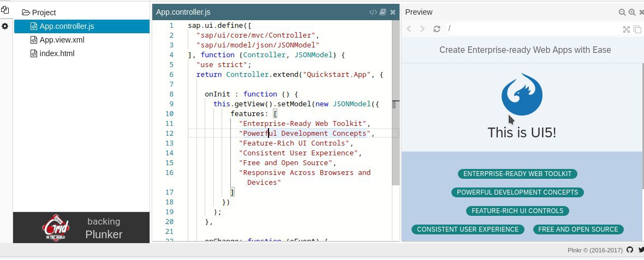This screenshot has width=644, height=260.
Task: Click "Free and Open Source" code string
Action: coord(285,163)
